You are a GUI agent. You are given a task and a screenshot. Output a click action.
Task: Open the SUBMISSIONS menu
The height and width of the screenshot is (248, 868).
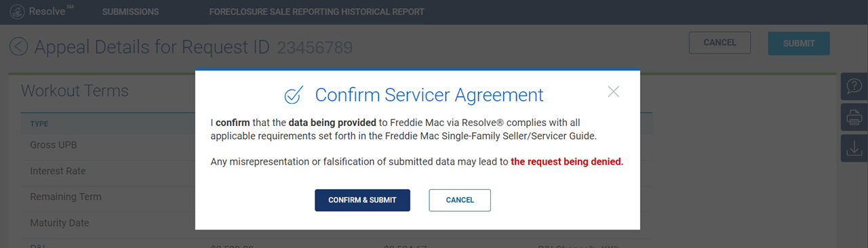(x=130, y=12)
